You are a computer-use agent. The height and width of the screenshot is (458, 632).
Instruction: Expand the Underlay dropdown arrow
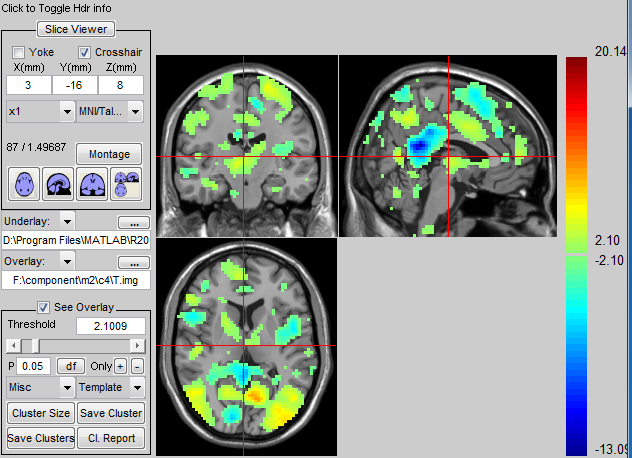coord(67,222)
